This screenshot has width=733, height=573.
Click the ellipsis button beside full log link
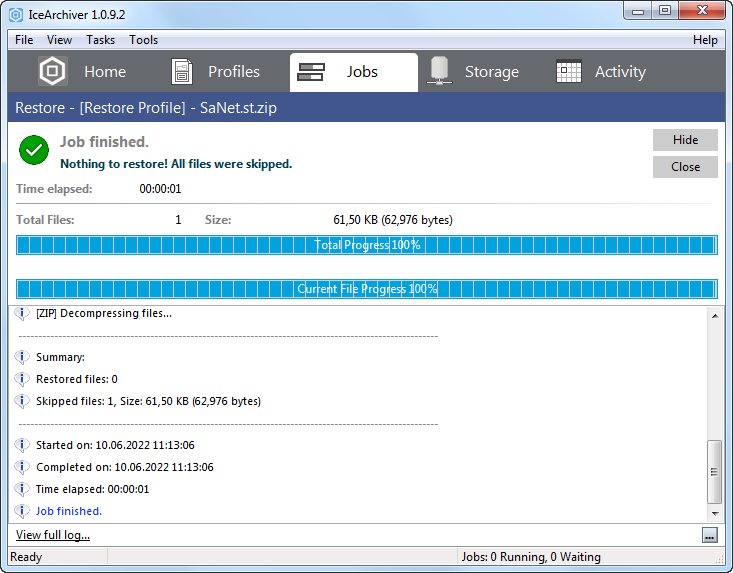click(710, 535)
